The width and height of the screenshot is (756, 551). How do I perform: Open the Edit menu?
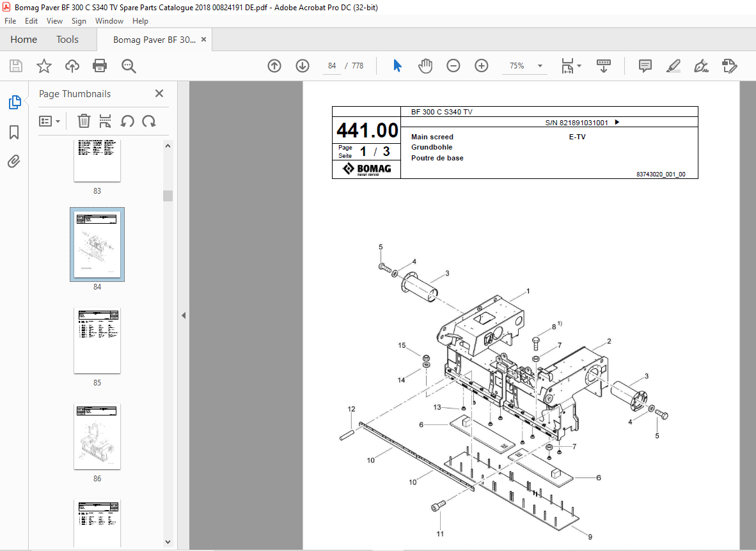pos(31,20)
